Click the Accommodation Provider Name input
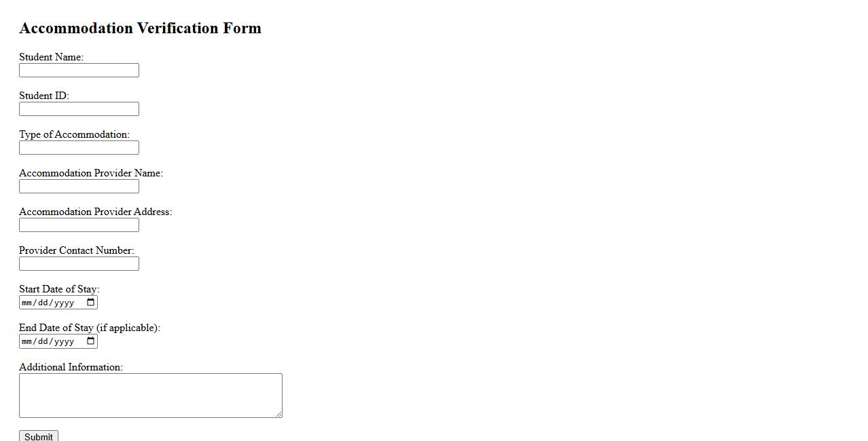Viewport: 868px width, 441px height. click(x=79, y=187)
